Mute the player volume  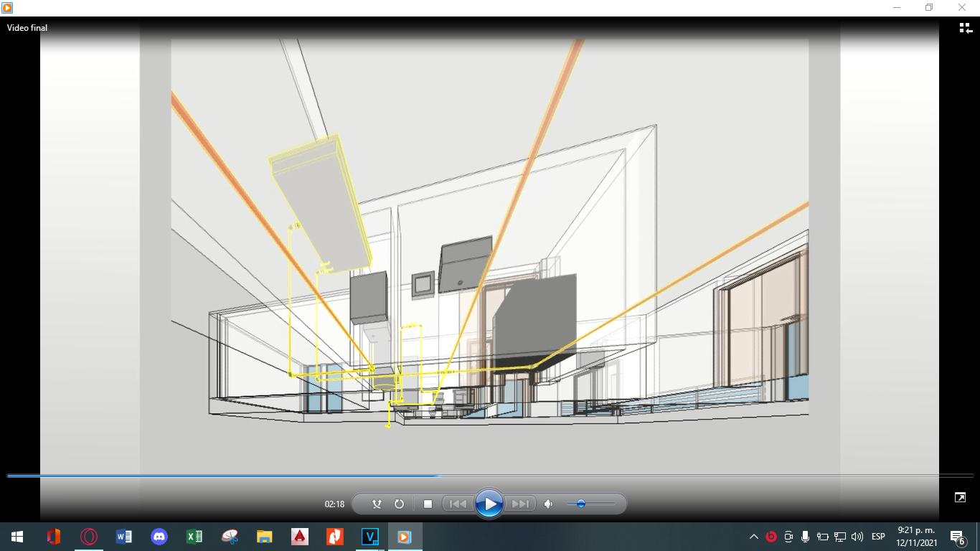coord(548,504)
